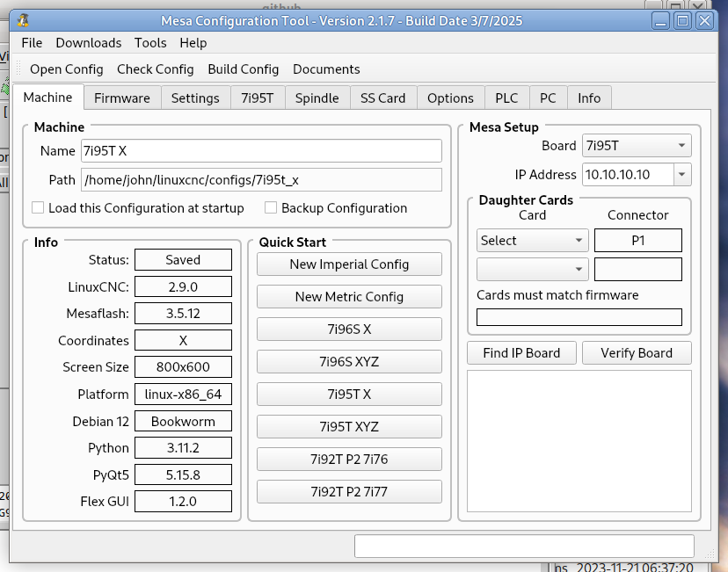Switch to the Machine tab

click(47, 97)
